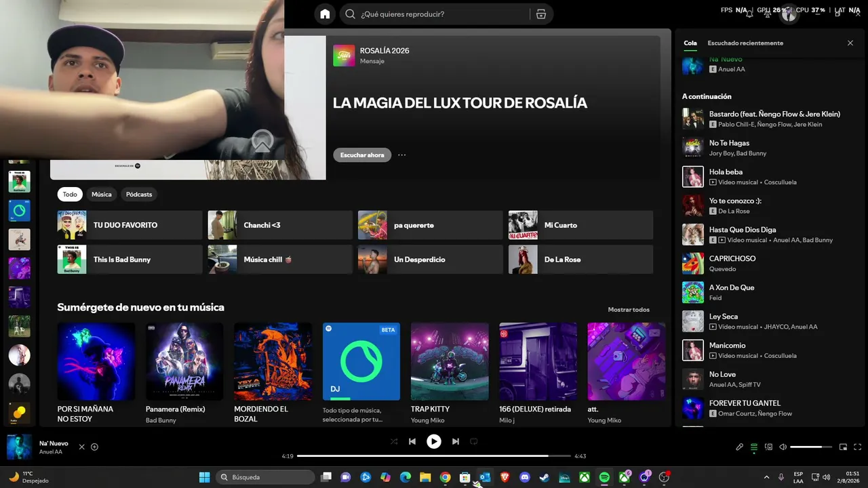The image size is (868, 488).
Task: Click the taskbar Búsqueda search box
Action: [266, 477]
